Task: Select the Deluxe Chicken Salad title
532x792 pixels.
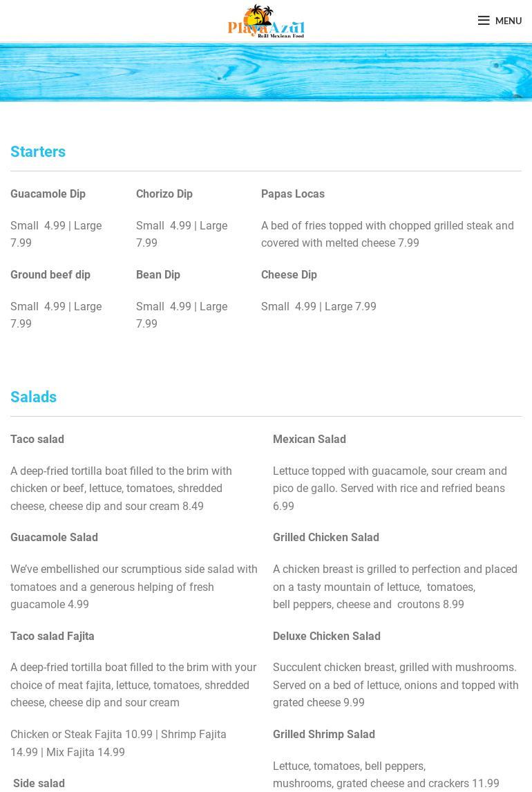Action: pos(327,636)
